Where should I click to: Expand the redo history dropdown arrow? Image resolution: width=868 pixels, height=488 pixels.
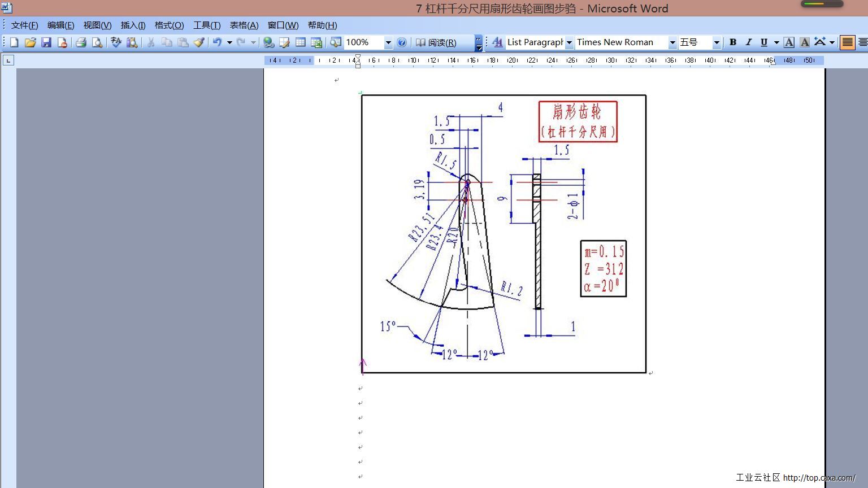[x=253, y=42]
